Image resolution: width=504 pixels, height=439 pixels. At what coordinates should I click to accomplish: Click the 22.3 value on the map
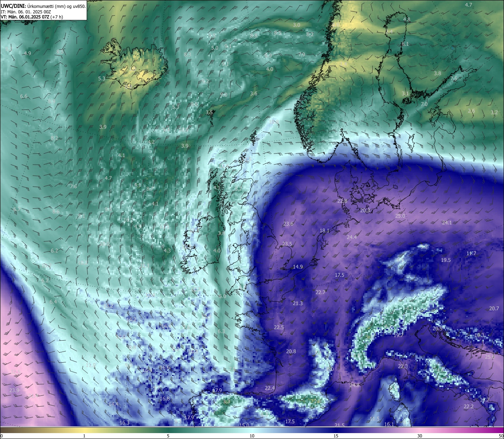click(403, 366)
